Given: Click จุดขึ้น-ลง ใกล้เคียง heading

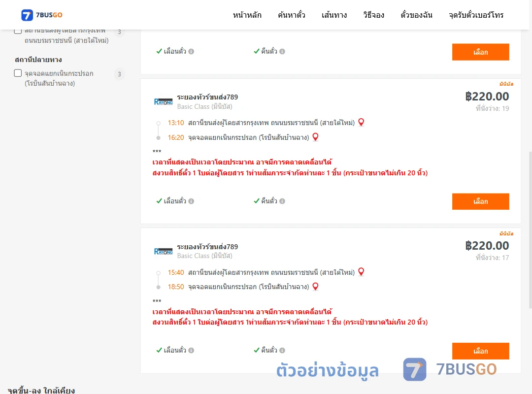Looking at the screenshot, I should click(41, 390).
